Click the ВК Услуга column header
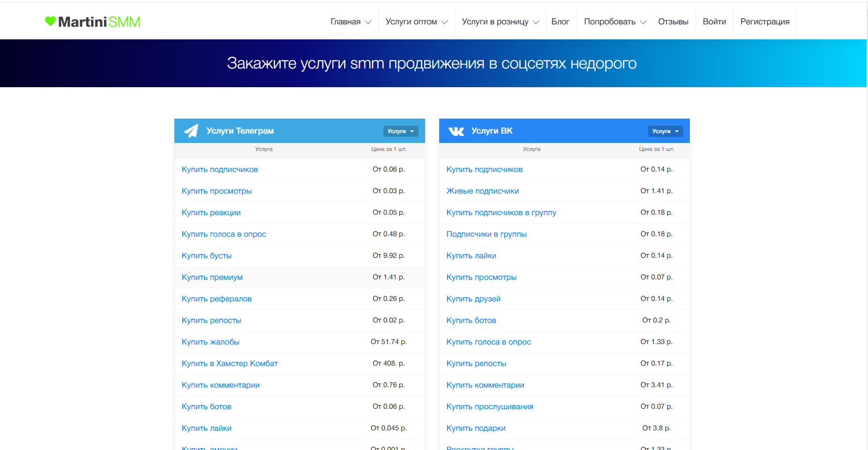 (531, 149)
